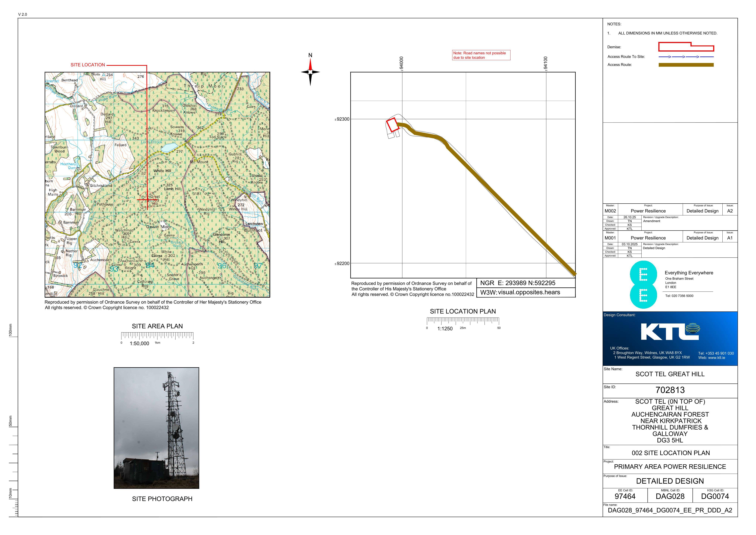The image size is (756, 535).
Task: Click the W3W 'visual.opposites.hears' text
Action: [x=529, y=292]
